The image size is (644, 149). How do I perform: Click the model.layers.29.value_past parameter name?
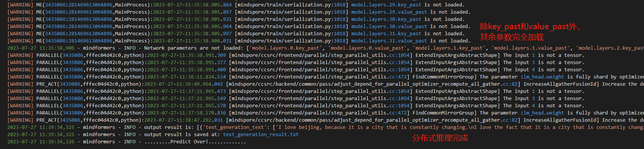point(389,12)
